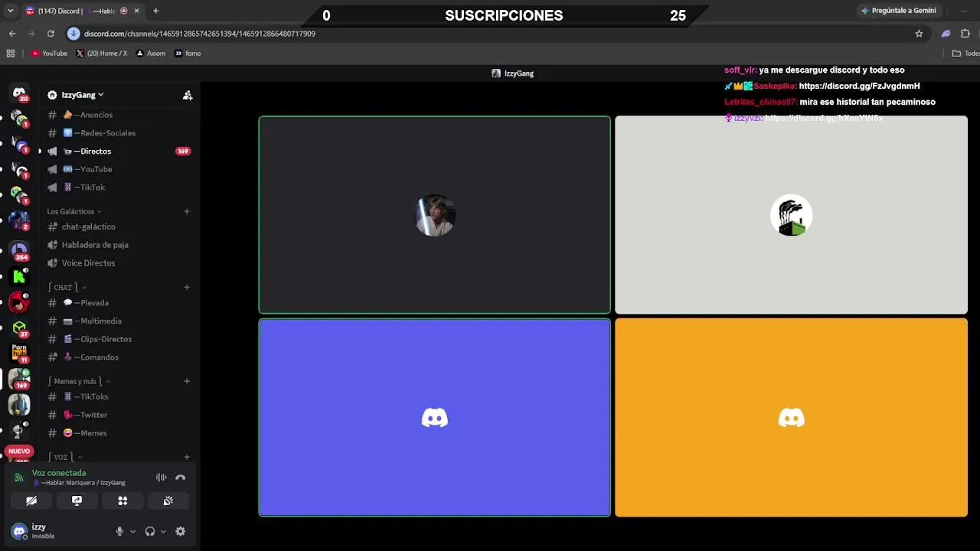
Task: Open the noise suppression waveform icon
Action: coord(162,478)
